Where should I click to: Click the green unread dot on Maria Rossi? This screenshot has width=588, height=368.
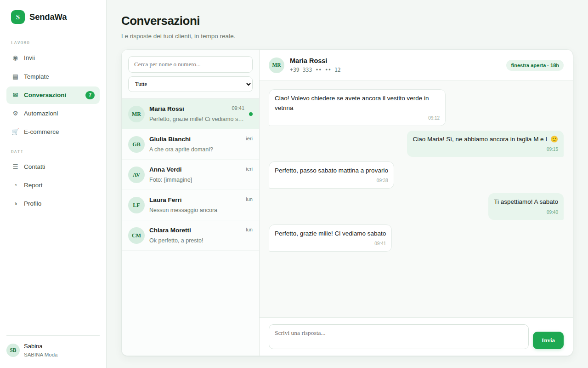[x=251, y=114]
